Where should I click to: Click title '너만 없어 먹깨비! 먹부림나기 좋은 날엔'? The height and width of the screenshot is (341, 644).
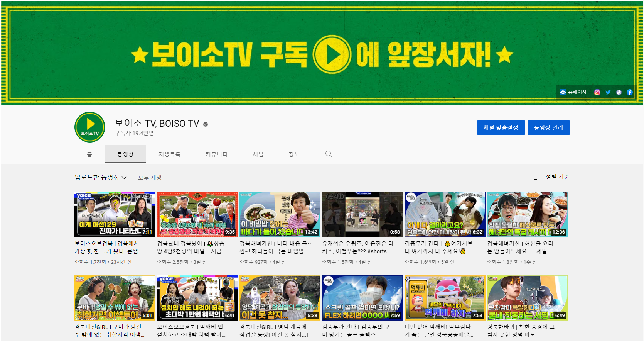point(439,331)
